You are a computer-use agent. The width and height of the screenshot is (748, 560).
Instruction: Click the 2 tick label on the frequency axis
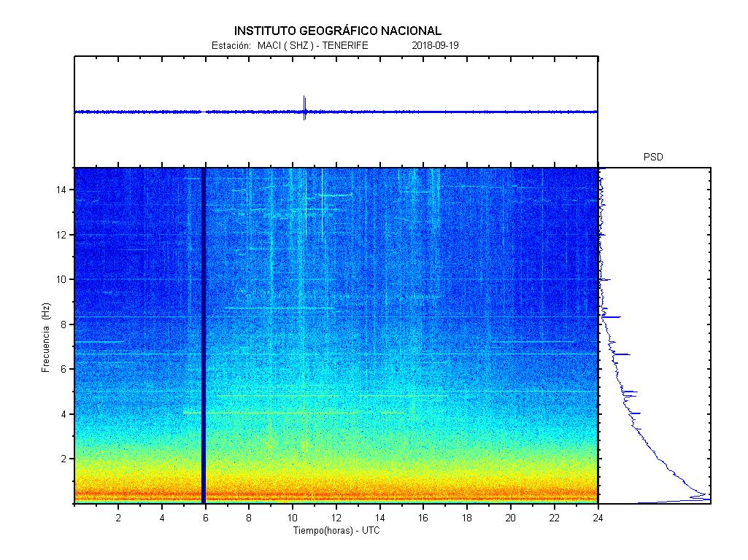pyautogui.click(x=64, y=459)
